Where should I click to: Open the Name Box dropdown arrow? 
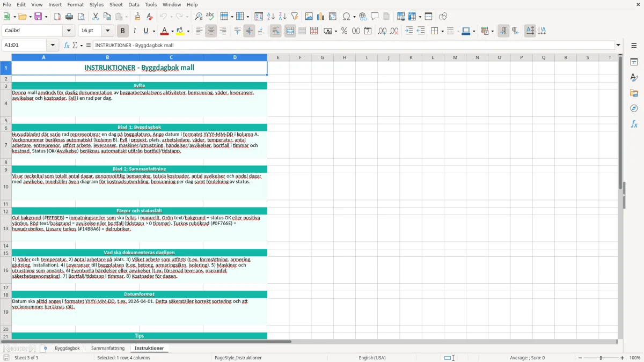(x=53, y=46)
